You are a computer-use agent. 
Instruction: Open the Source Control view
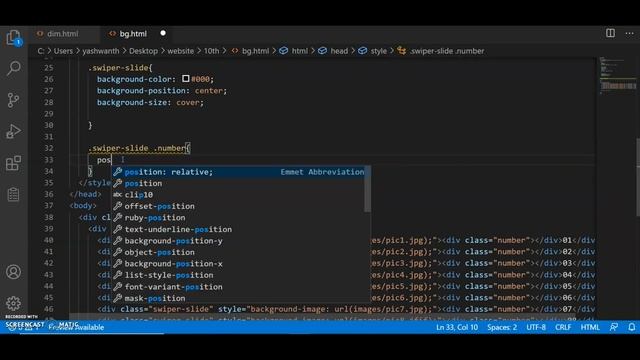point(13,100)
